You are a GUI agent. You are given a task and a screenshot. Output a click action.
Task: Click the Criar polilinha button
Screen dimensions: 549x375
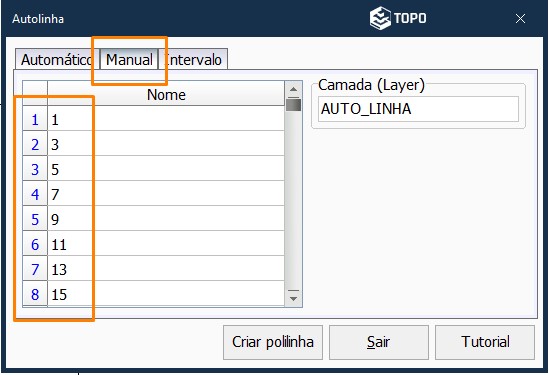[273, 342]
